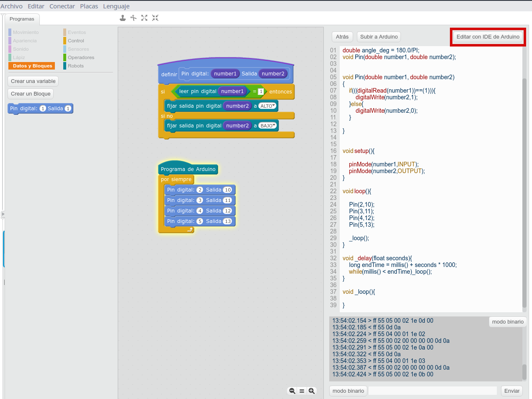Image resolution: width=532 pixels, height=399 pixels.
Task: Open the BAJO dropdown in the block
Action: [268, 126]
